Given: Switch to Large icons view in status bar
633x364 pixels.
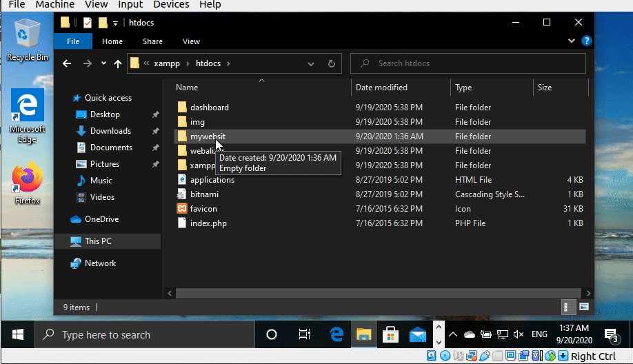Looking at the screenshot, I should pos(584,307).
